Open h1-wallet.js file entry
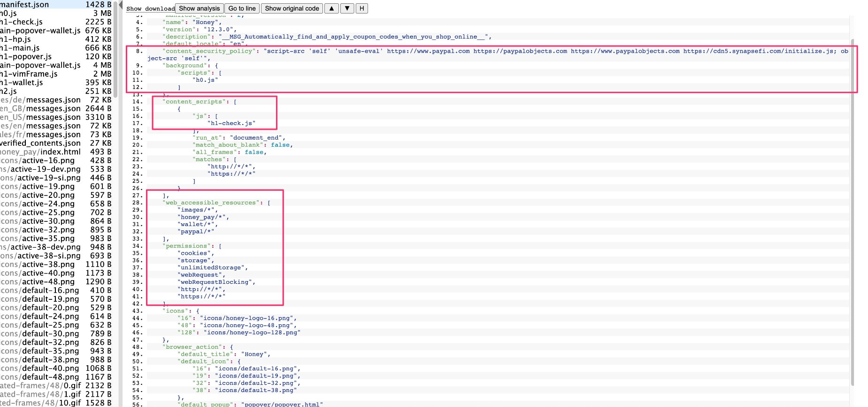Image resolution: width=868 pixels, height=407 pixels. (x=56, y=82)
